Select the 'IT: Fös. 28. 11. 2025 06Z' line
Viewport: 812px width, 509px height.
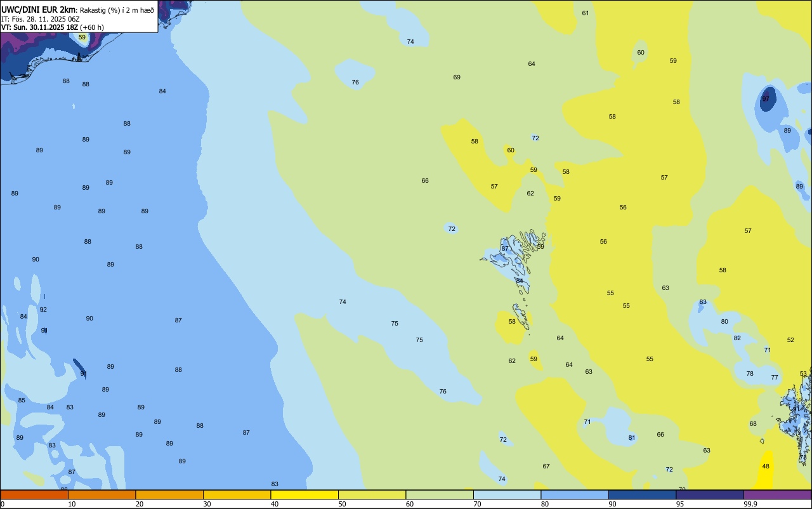click(41, 19)
